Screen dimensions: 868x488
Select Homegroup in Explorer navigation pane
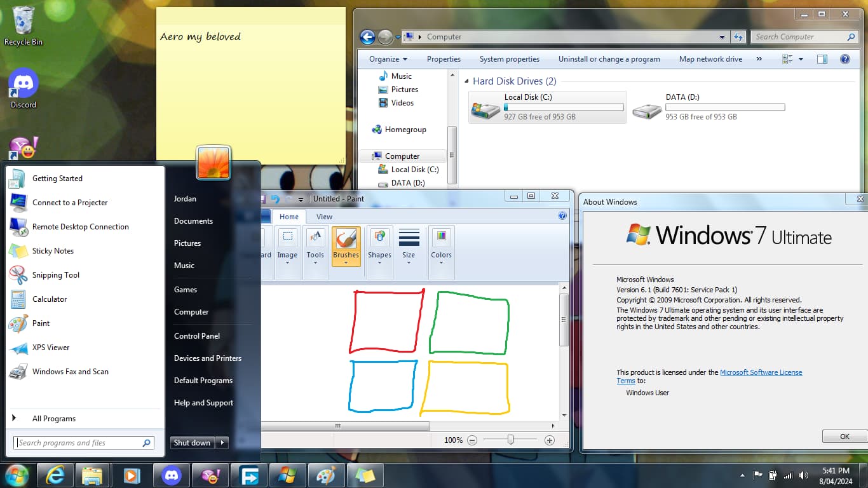(x=405, y=130)
